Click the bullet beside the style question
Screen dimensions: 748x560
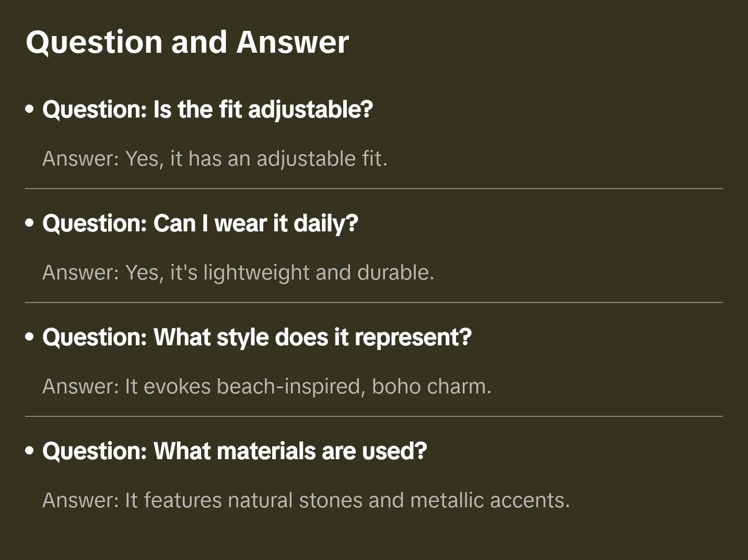30,337
